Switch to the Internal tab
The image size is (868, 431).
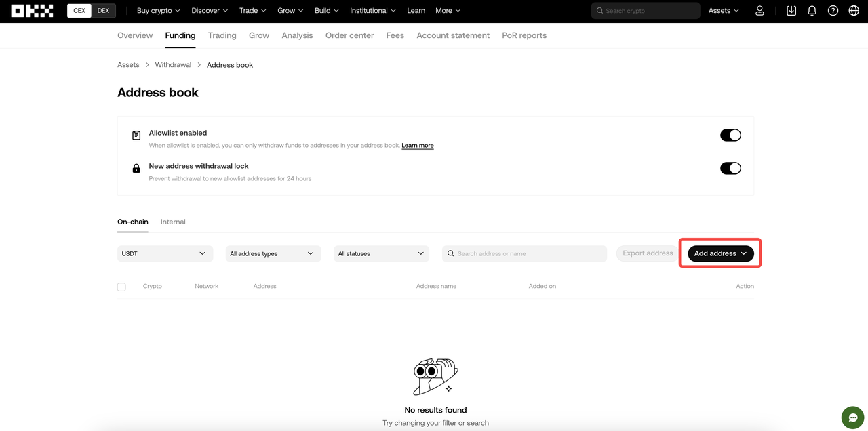click(x=173, y=222)
